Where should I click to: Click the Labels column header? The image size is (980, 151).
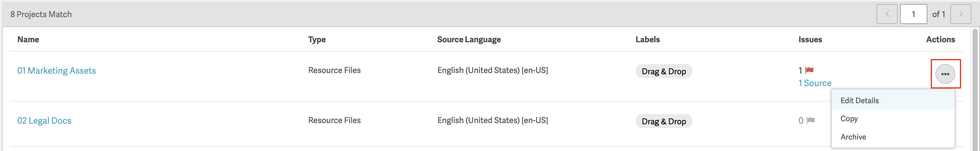click(x=647, y=39)
